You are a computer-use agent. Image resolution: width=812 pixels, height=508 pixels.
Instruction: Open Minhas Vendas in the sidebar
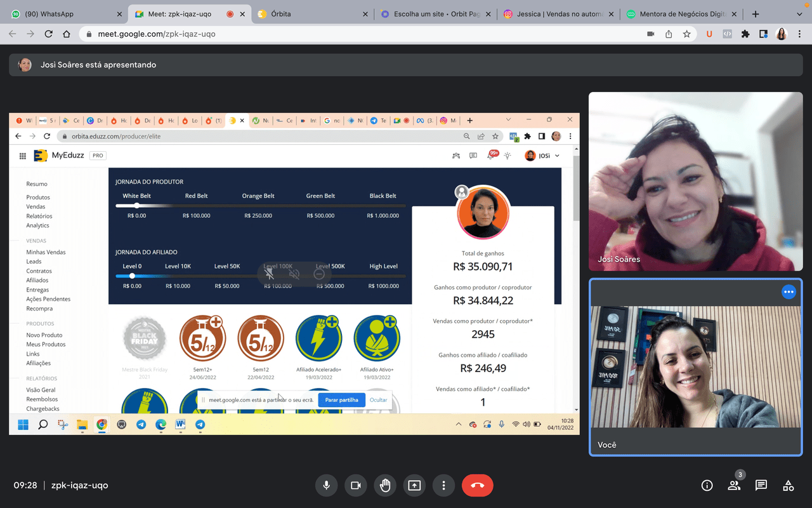46,252
